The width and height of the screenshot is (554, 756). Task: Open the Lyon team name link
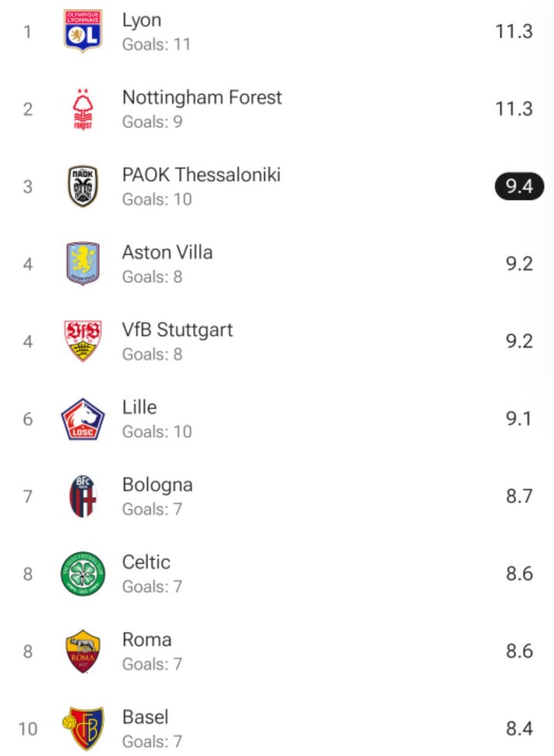click(x=142, y=21)
